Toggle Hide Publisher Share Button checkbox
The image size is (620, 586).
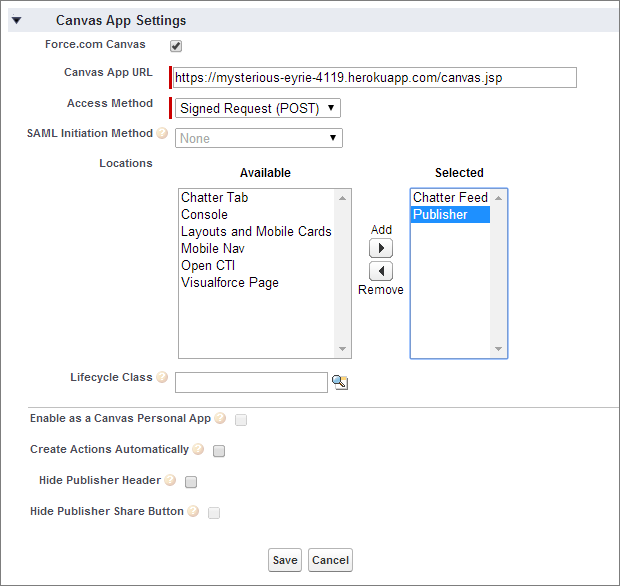214,513
